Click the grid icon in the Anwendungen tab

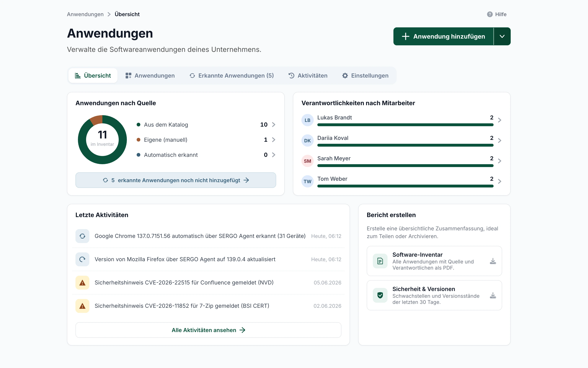click(x=128, y=76)
